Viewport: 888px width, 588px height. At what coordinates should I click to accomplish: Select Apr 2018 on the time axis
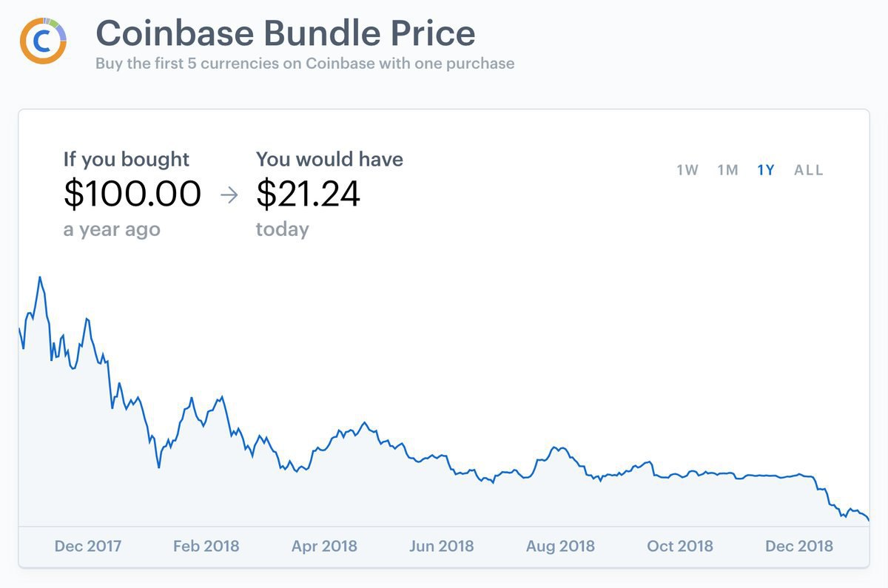(324, 547)
